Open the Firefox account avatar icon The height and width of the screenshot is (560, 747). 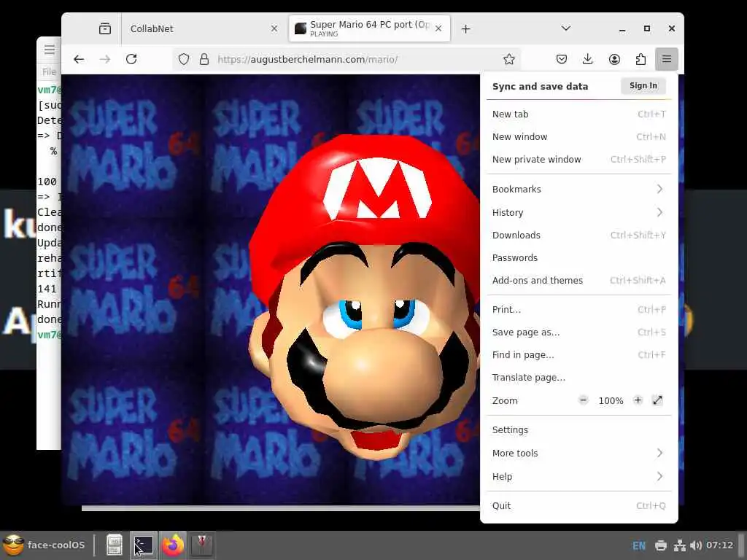[x=614, y=59]
